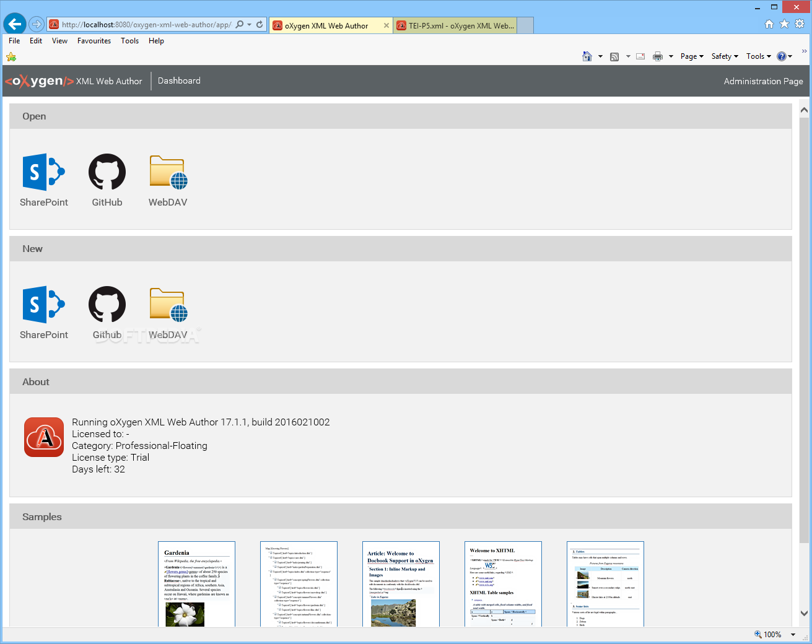
Task: Close the oXygen XML Web Author tab
Action: point(386,25)
